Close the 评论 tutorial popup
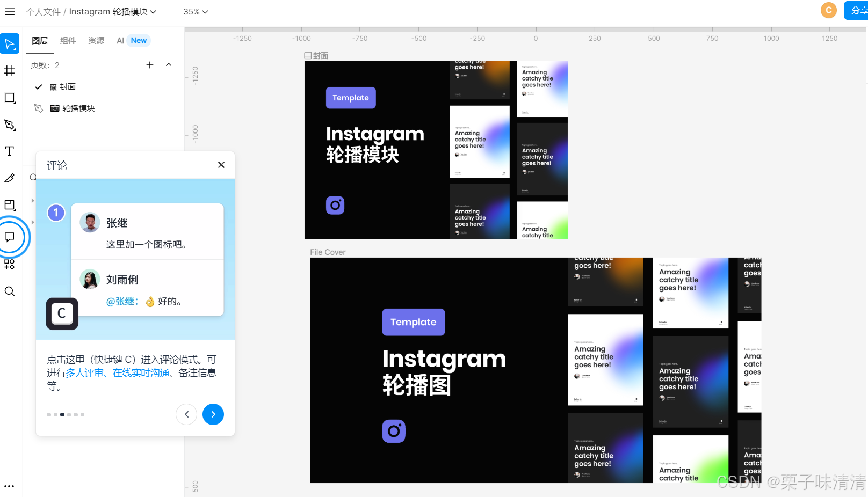868x497 pixels. 221,165
